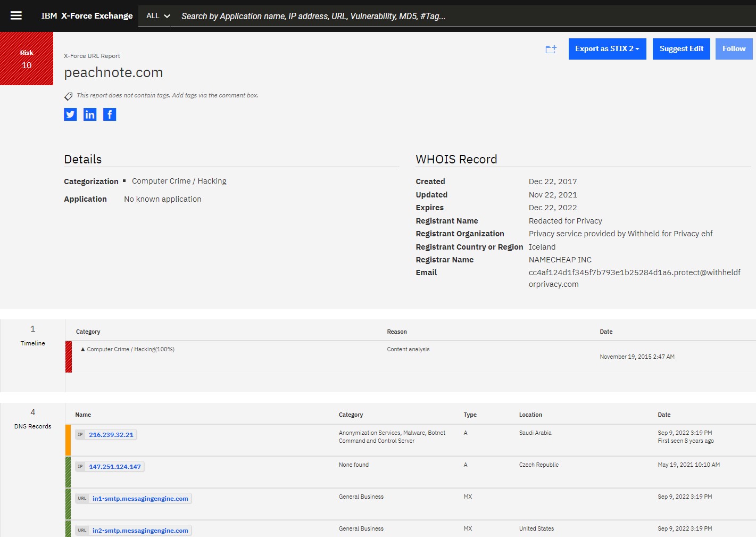Click the Computer Crime / Hacking categorization value
756x537 pixels.
179,181
